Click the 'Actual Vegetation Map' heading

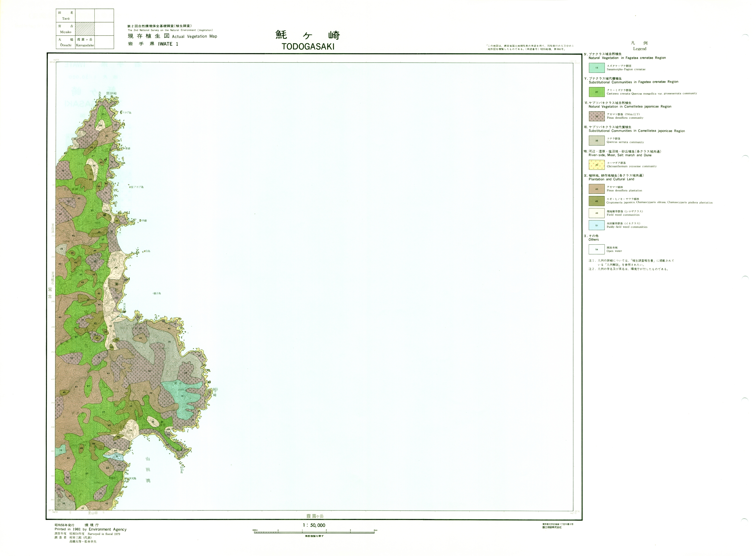click(x=194, y=36)
